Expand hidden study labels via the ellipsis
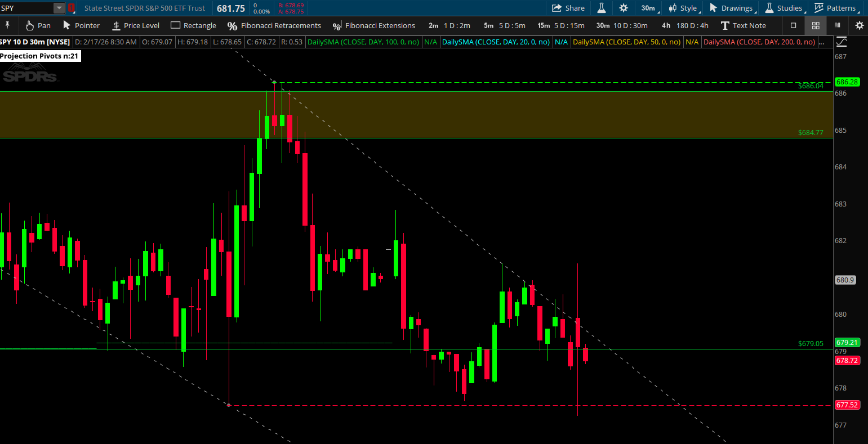Screen dimensions: 868x444 [822, 42]
